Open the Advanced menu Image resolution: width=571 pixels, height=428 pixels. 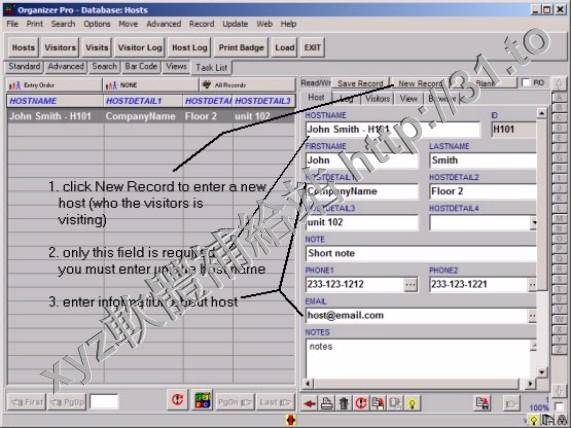click(x=164, y=24)
